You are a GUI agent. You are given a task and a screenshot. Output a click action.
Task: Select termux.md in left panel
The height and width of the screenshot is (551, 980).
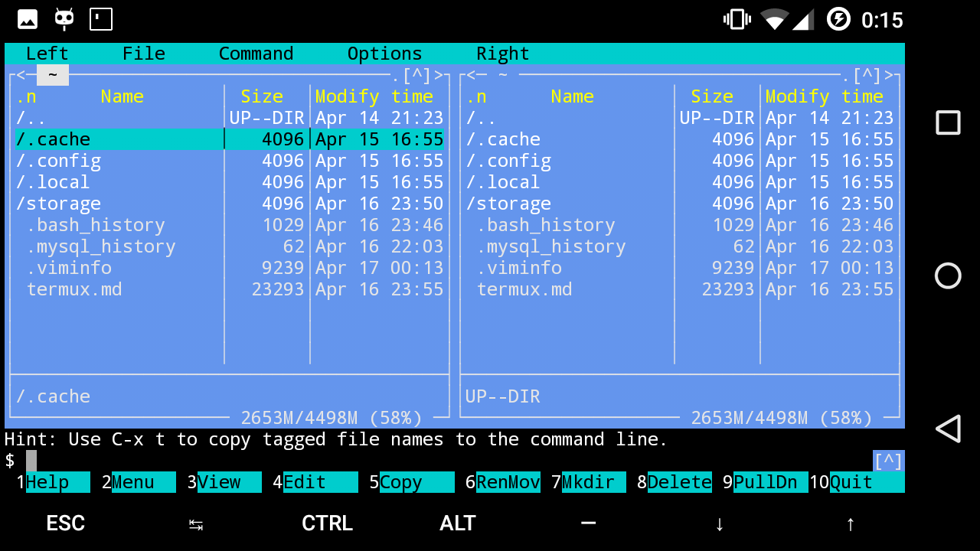(230, 289)
